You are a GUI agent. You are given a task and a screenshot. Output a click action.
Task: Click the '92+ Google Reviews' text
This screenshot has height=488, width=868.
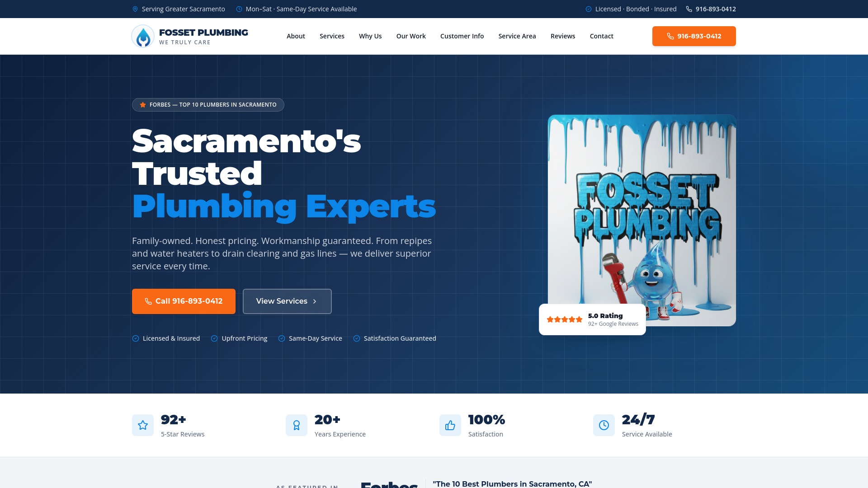(613, 324)
